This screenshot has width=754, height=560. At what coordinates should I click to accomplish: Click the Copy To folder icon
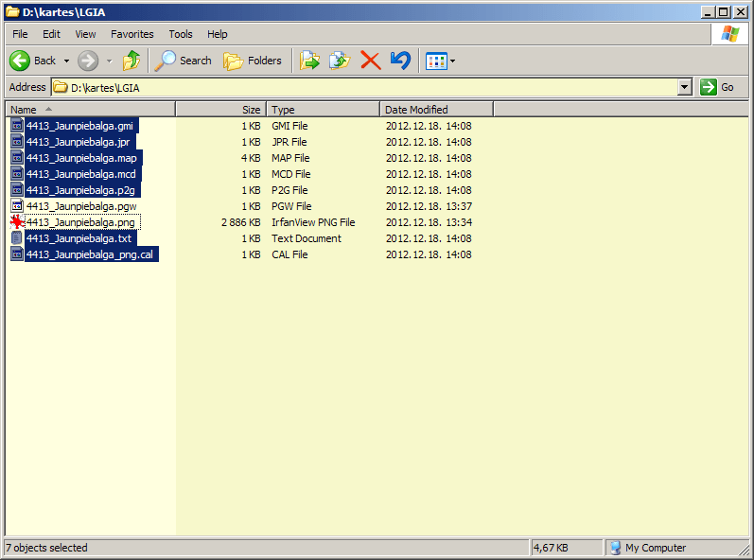pos(340,61)
